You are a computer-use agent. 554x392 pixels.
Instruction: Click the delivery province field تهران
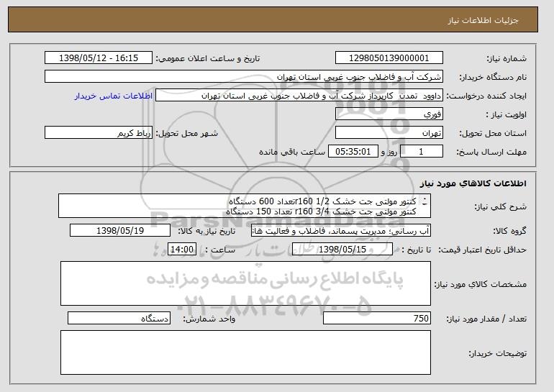[x=389, y=133]
